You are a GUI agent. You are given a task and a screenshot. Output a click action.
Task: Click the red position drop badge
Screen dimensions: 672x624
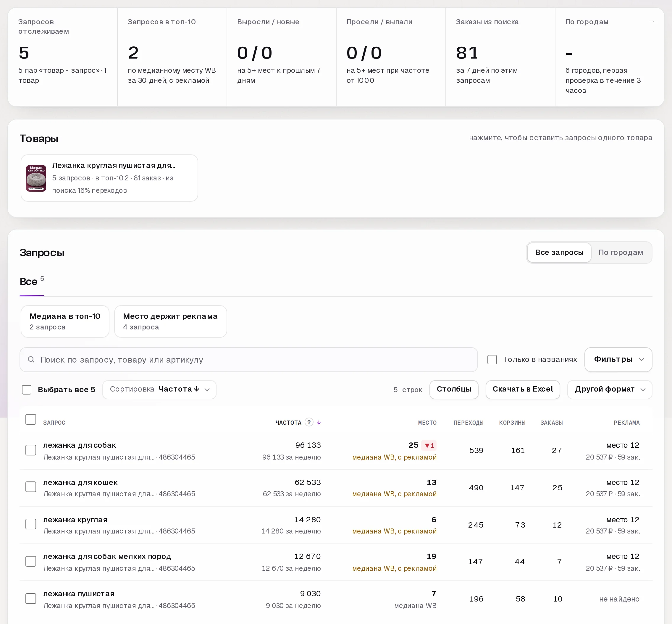pyautogui.click(x=429, y=445)
